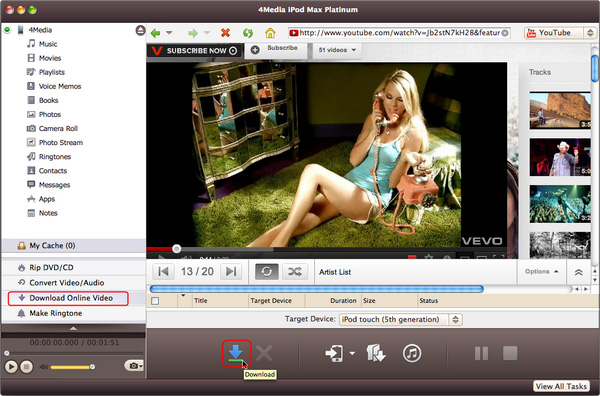Open the Options menu in playlist bar

pyautogui.click(x=541, y=271)
